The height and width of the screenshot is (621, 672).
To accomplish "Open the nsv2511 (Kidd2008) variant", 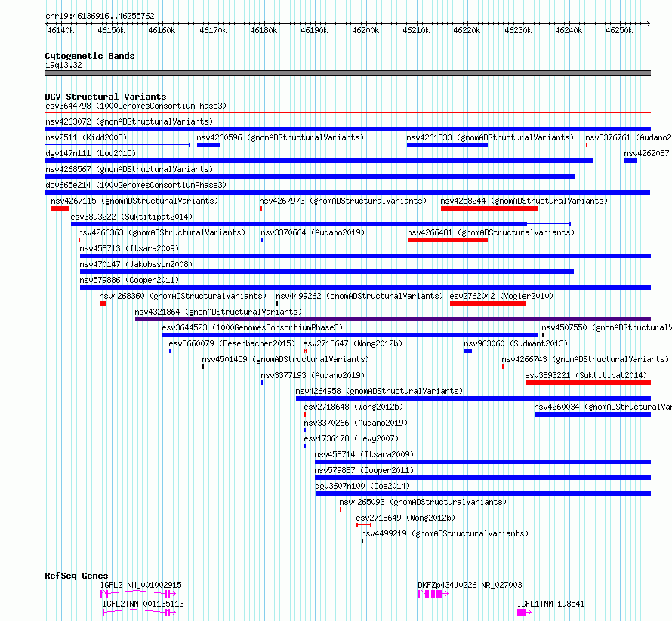I will tap(86, 137).
